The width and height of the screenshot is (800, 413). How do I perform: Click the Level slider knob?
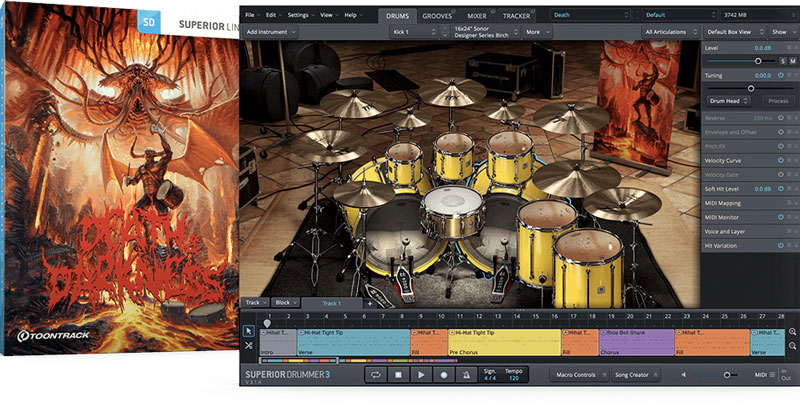[759, 61]
